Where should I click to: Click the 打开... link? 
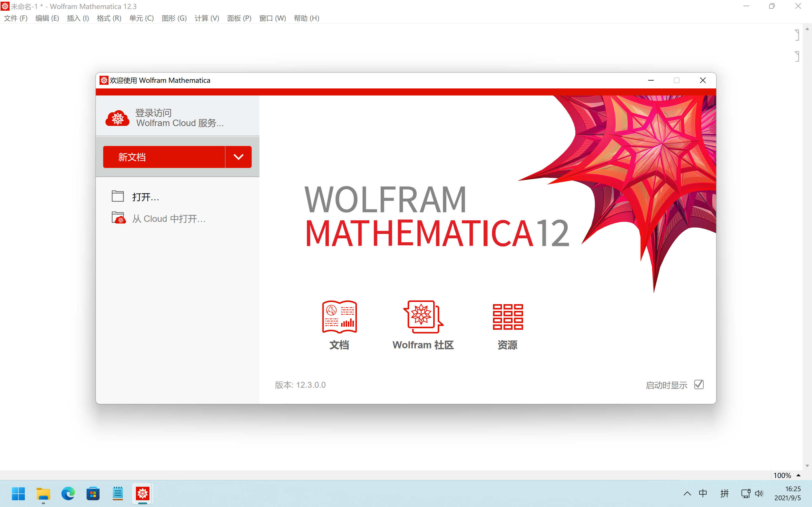[145, 197]
